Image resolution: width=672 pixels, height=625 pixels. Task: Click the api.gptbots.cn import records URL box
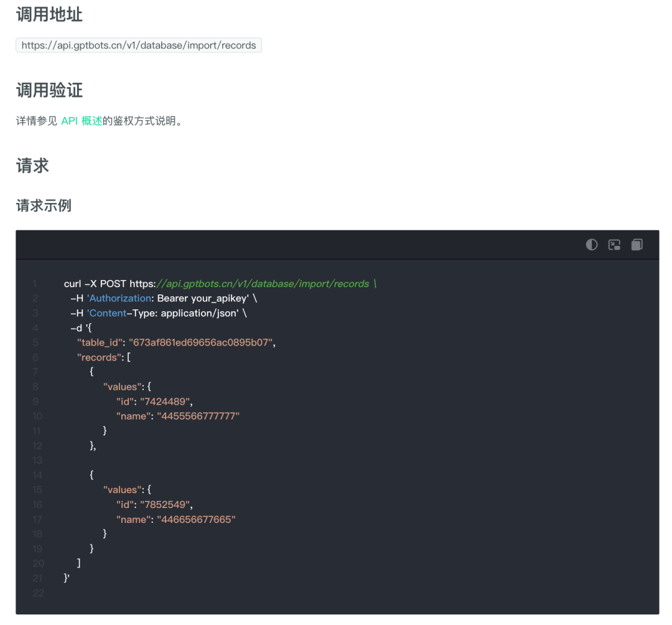[x=139, y=45]
